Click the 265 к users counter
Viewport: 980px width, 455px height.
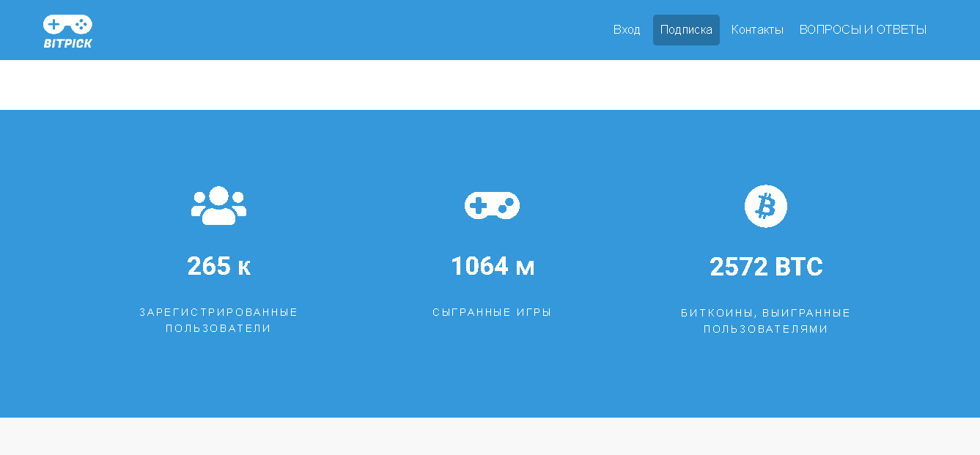(218, 266)
